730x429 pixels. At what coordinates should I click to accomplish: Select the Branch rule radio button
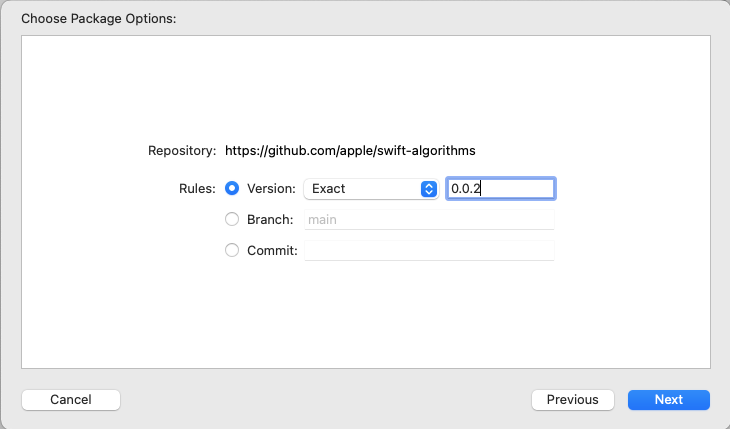pyautogui.click(x=232, y=219)
